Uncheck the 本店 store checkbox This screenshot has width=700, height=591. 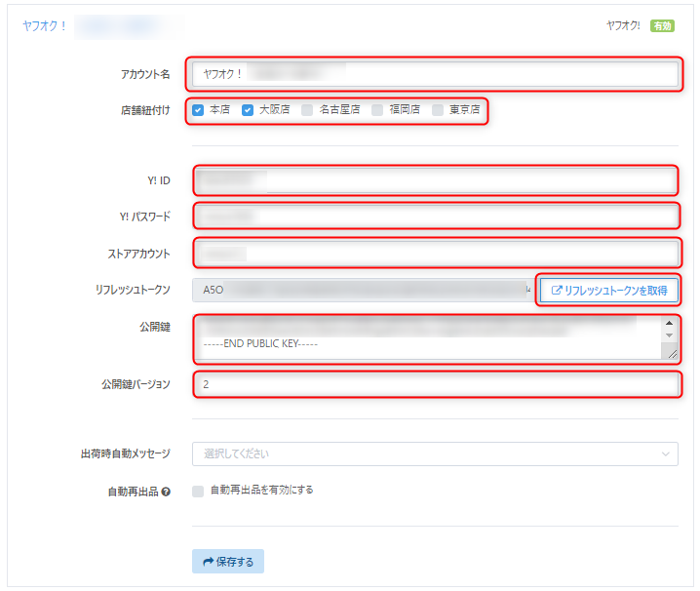point(198,110)
